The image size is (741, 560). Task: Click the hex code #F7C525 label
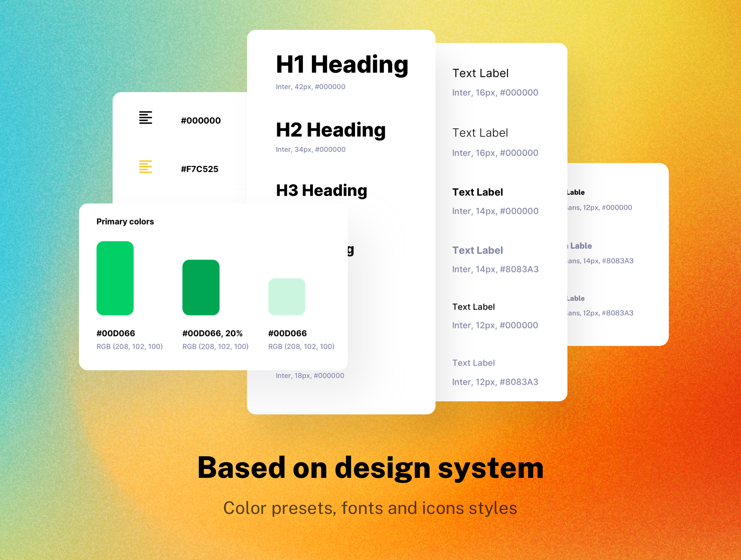click(199, 169)
